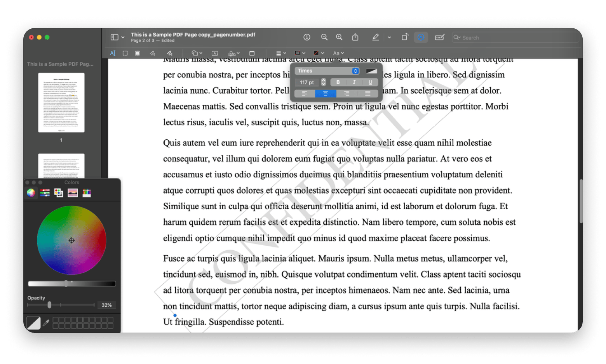Select the Sketch tool in markup toolbar
Screen dimensions: 606x364
pos(151,53)
